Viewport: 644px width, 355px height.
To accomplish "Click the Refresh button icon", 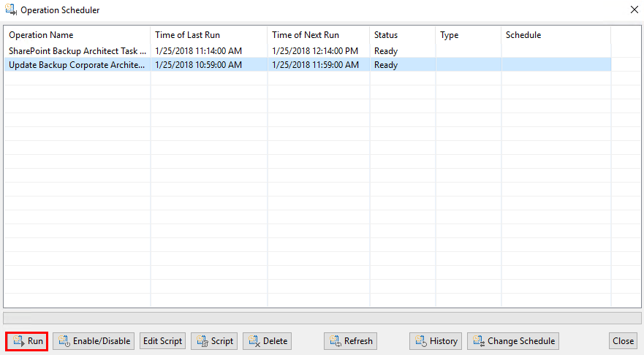I will tap(335, 341).
